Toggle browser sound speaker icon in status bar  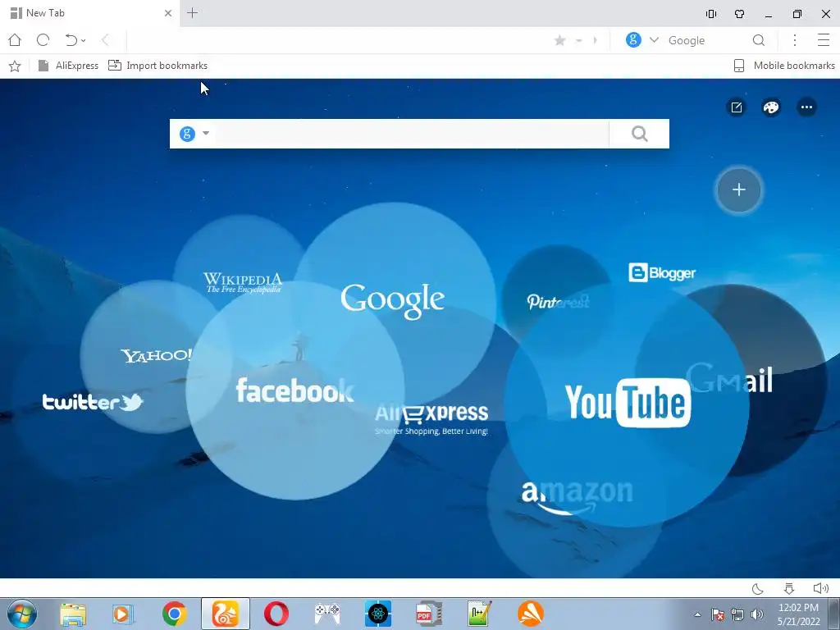(x=820, y=589)
